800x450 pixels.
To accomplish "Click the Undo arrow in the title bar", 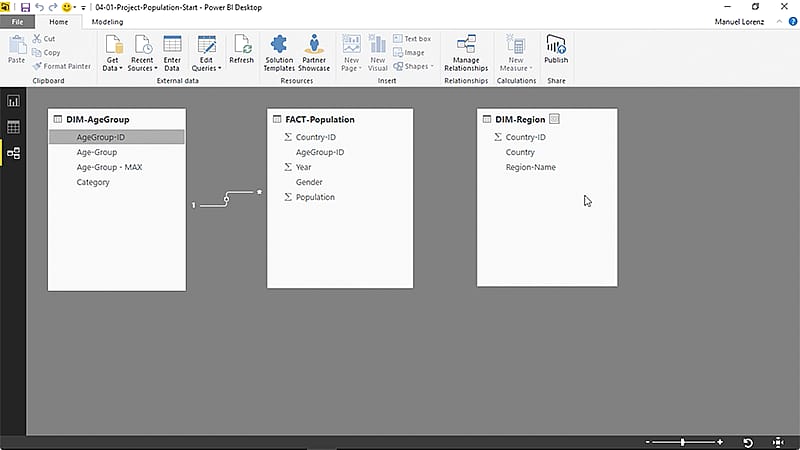I will (39, 7).
